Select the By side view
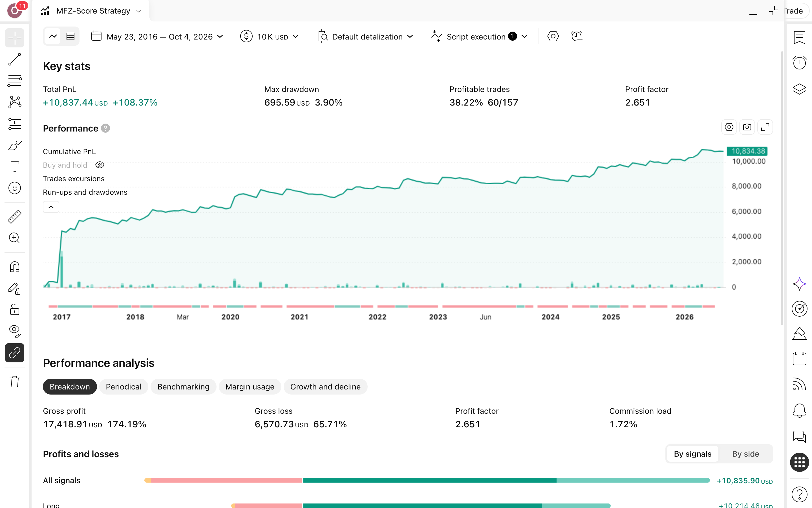Screen dimensions: 812x508 click(745, 454)
